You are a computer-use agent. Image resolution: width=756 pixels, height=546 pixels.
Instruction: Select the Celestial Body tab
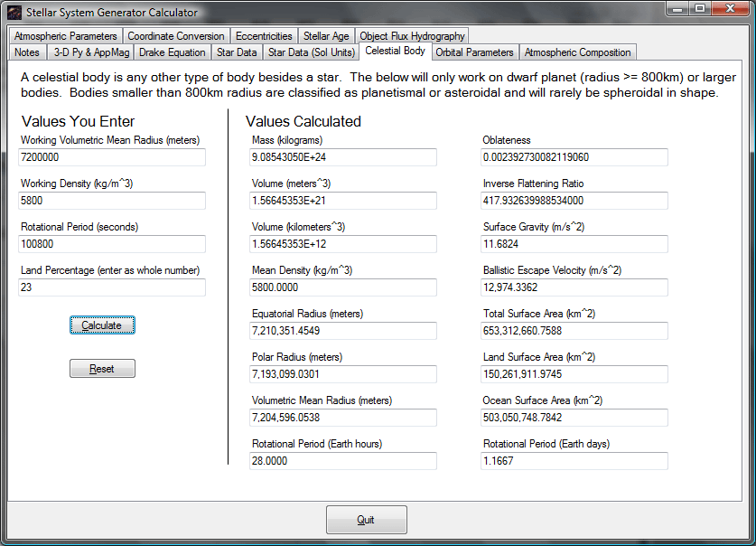pos(395,51)
